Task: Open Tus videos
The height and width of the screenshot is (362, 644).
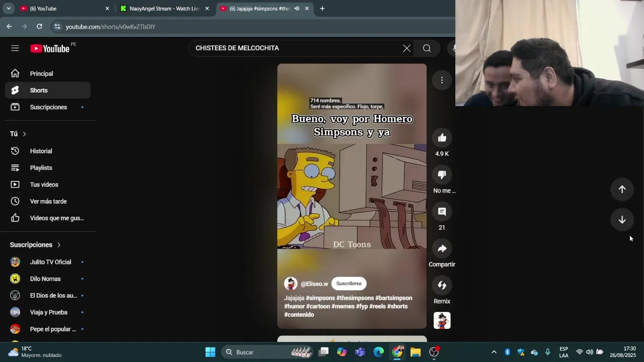Action: point(48,185)
